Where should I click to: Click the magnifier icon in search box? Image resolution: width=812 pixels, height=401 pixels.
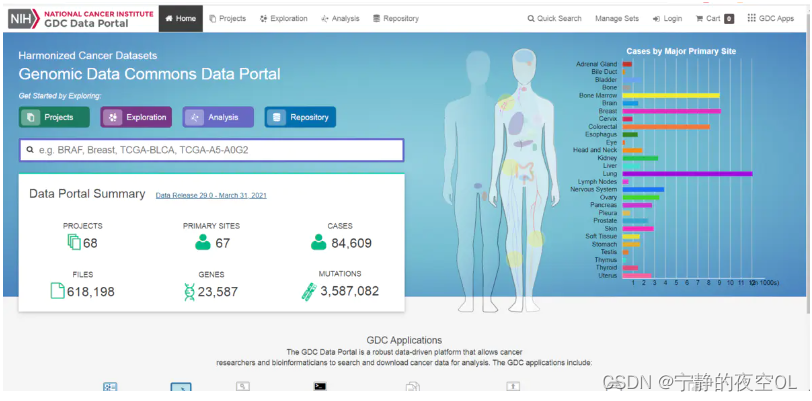[30, 150]
